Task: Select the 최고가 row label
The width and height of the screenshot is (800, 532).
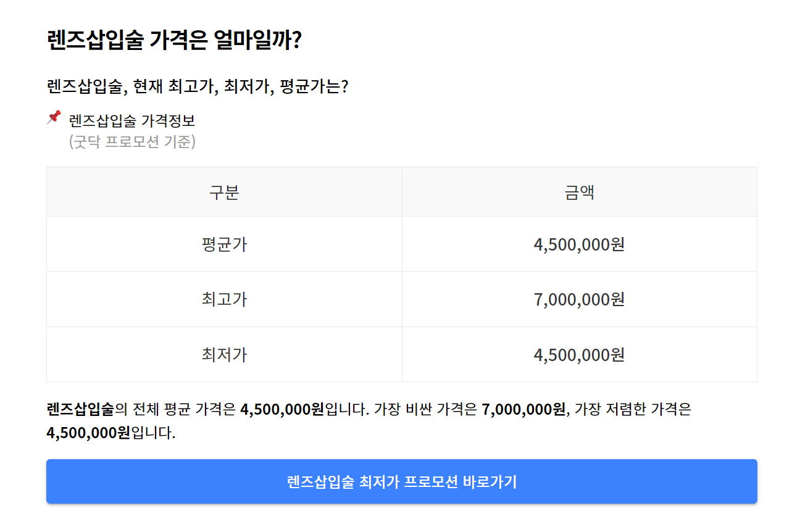Action: 223,299
